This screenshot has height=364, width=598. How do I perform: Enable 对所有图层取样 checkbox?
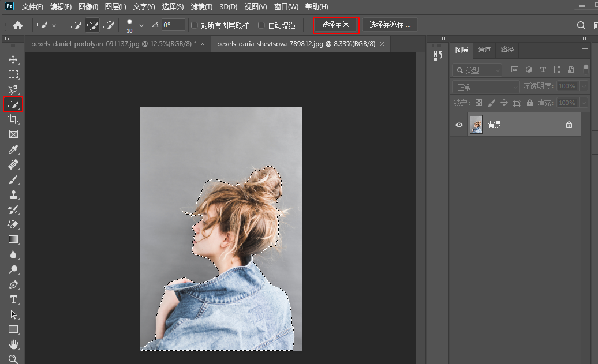pyautogui.click(x=195, y=25)
